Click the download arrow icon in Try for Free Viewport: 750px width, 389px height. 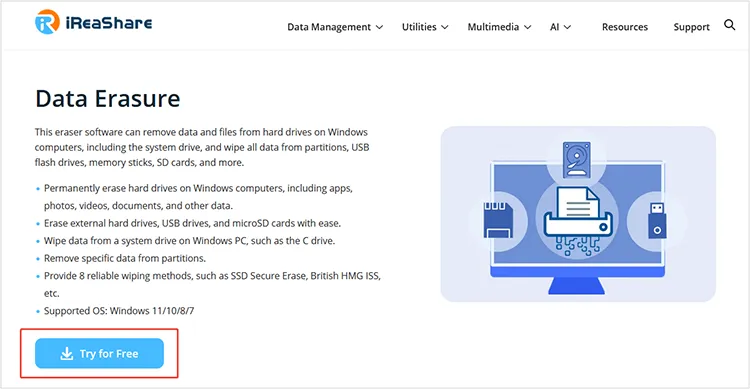[67, 354]
